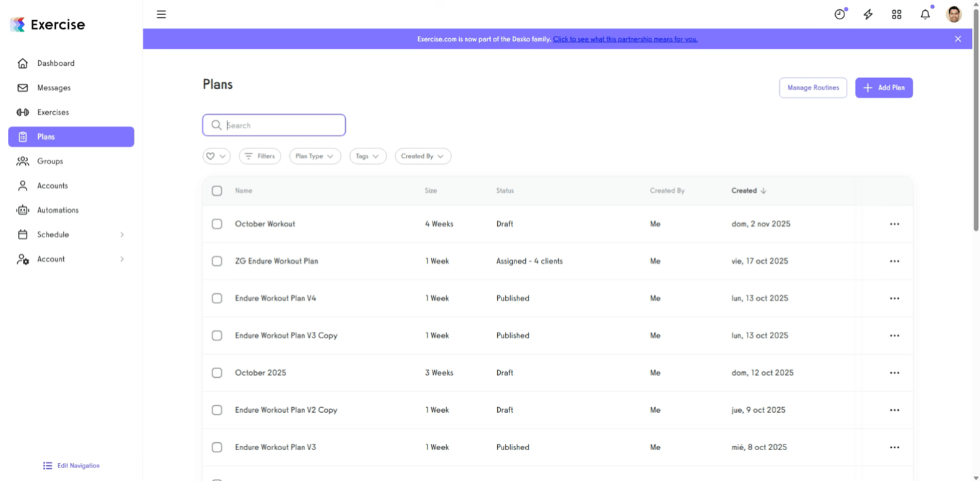
Task: Check the October Workout row checkbox
Action: pos(217,224)
